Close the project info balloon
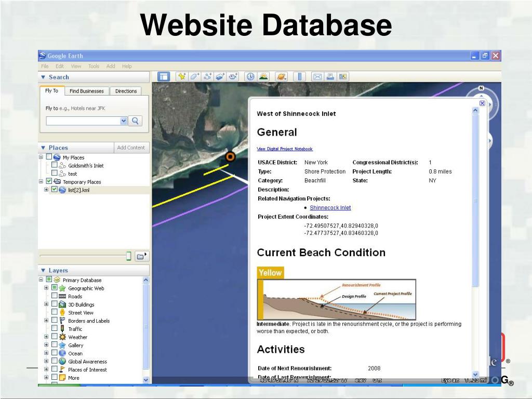532x399 pixels. (482, 103)
